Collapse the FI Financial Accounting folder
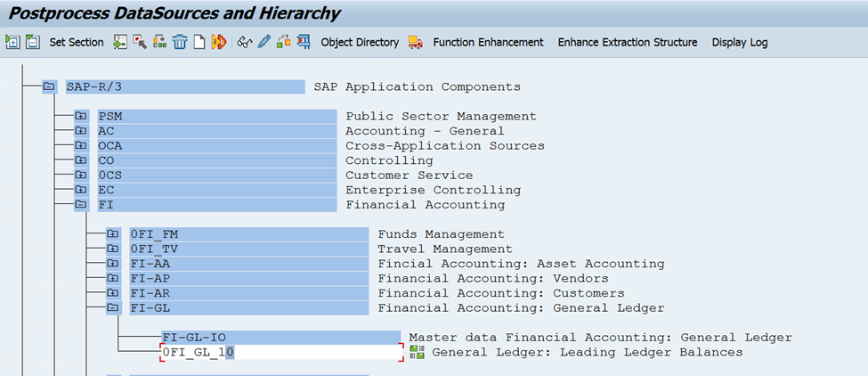The width and height of the screenshot is (868, 376). tap(81, 205)
